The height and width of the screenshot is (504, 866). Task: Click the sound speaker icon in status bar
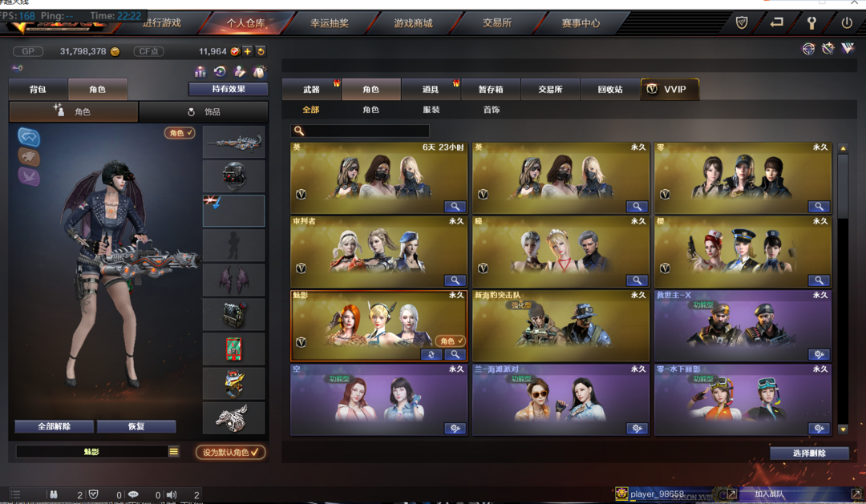[172, 494]
